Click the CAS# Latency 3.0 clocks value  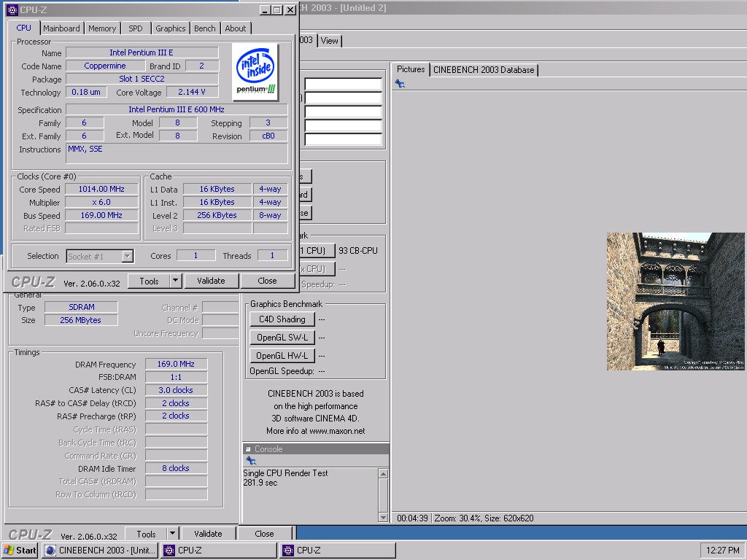click(x=176, y=390)
